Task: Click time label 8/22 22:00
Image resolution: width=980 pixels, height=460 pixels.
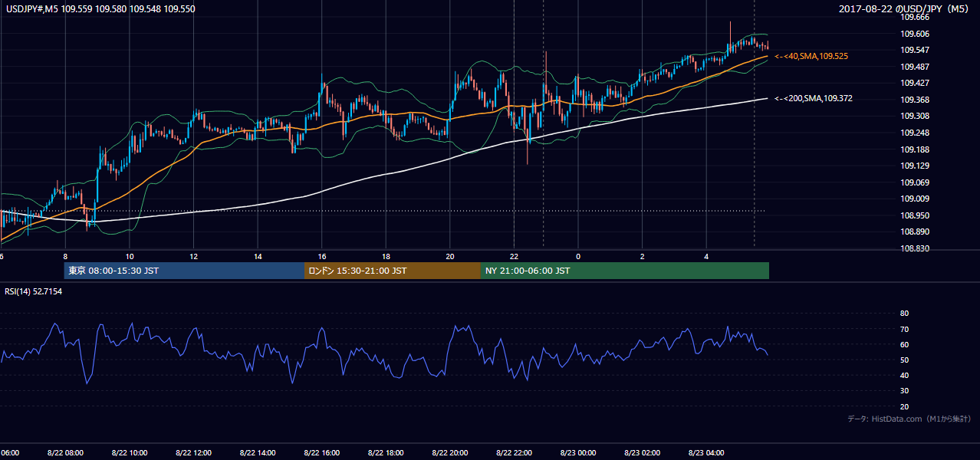Action: tap(515, 453)
